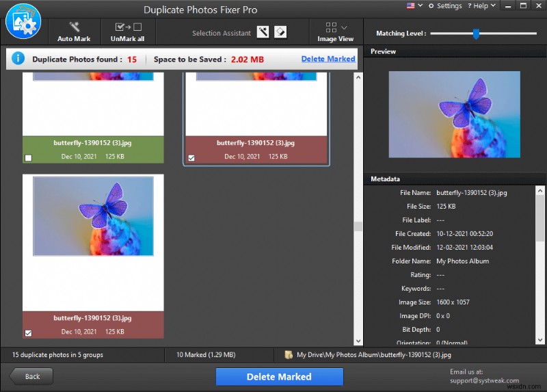Run Auto Mark on duplicates

(x=74, y=32)
